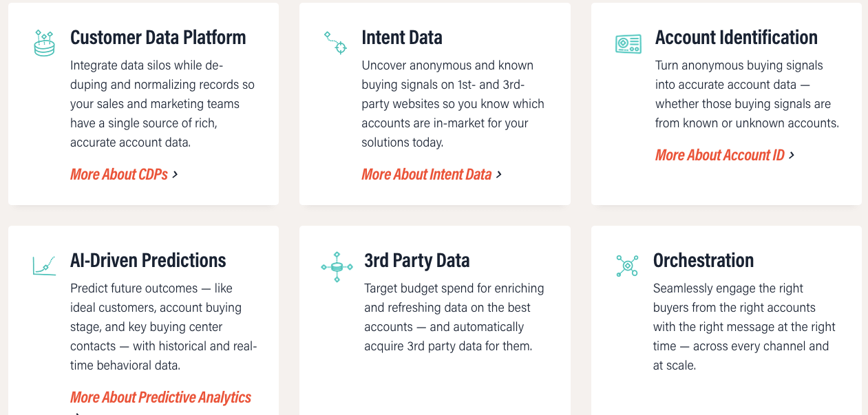Click the Intent Data card title
Viewport: 868px width, 415px height.
click(402, 37)
